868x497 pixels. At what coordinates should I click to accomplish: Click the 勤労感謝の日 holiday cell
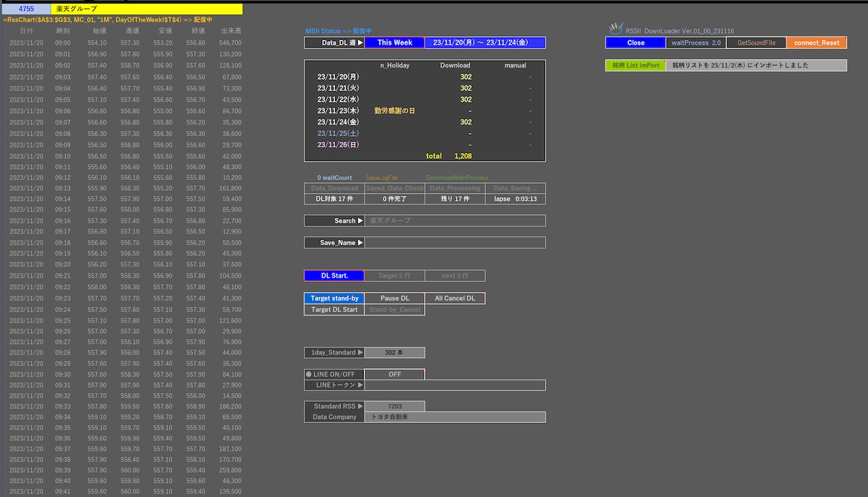395,111
